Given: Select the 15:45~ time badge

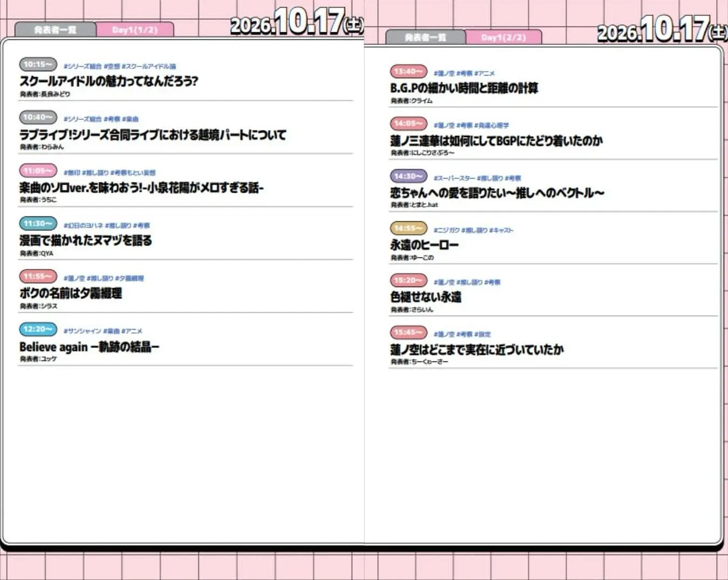Looking at the screenshot, I should point(408,332).
